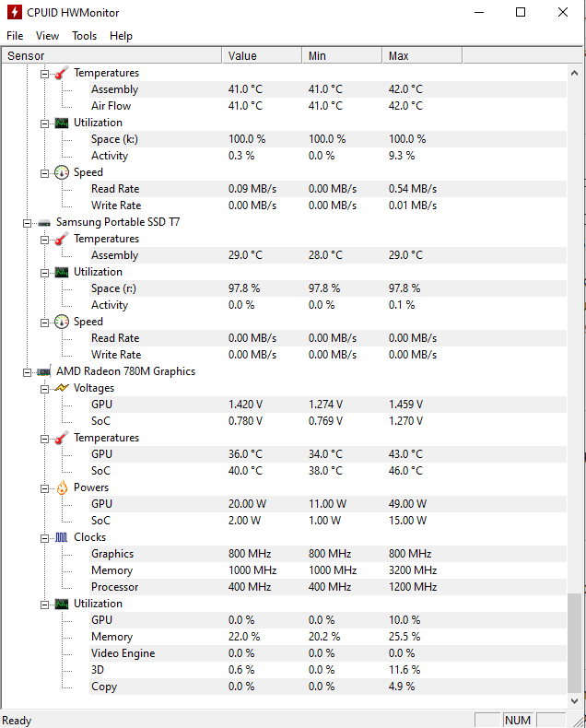Open the Tools menu
Viewport: 586px width, 728px height.
(x=85, y=36)
